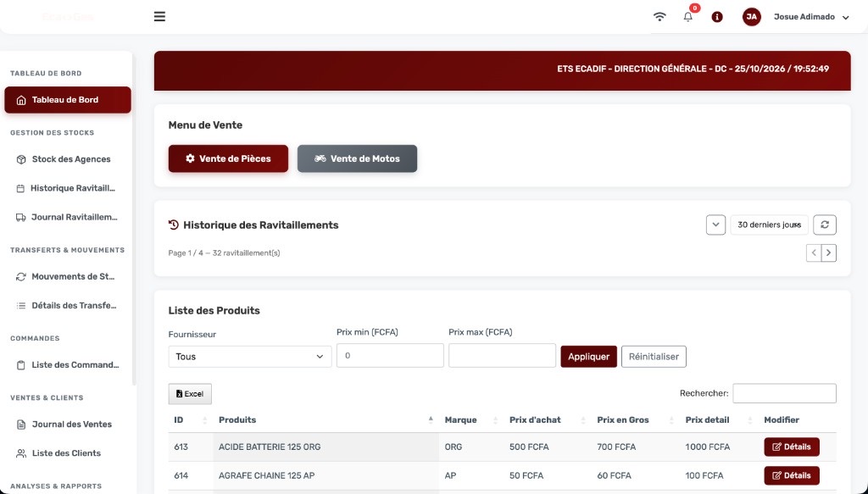Open Détails for ACIDE BATTERIE 125 ORG
Viewport: 868px width, 494px height.
[x=792, y=447]
